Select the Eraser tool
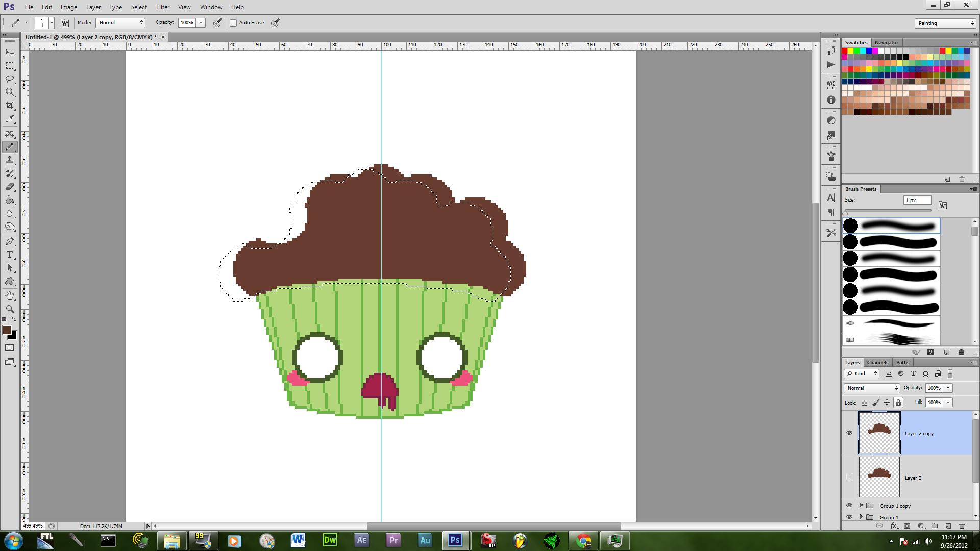980x551 pixels. click(10, 187)
